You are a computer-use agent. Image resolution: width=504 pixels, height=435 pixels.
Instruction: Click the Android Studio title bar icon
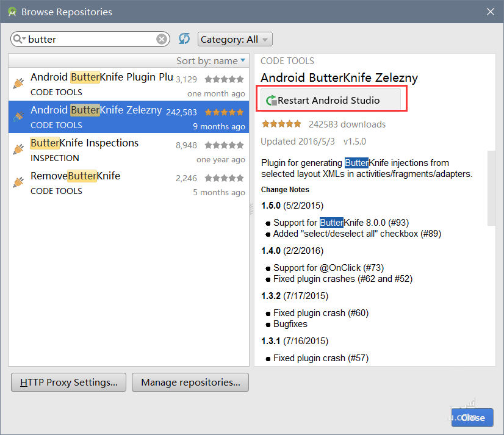tap(12, 12)
